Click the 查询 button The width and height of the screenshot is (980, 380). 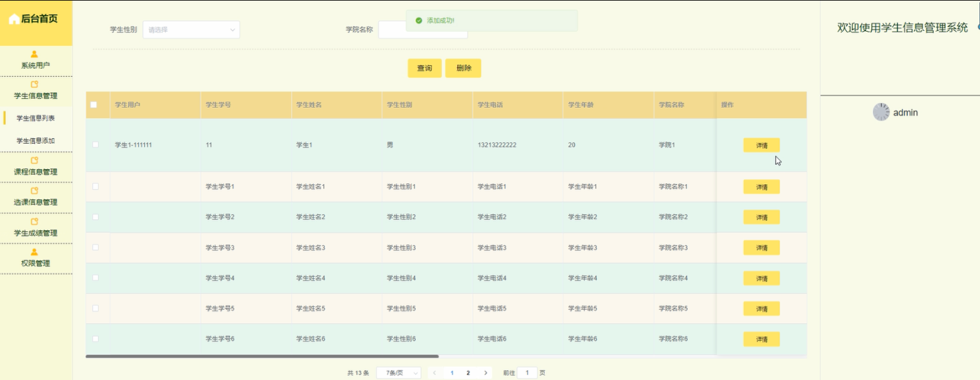point(425,68)
